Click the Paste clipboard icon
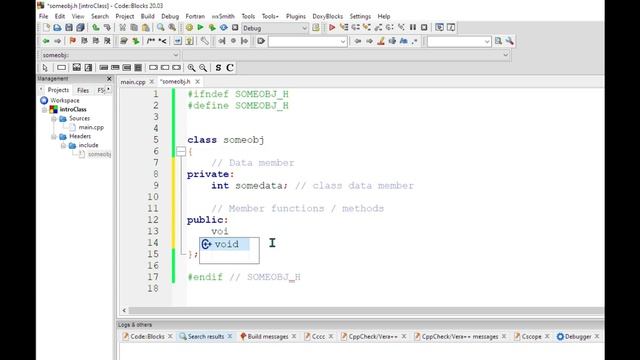 [x=145, y=27]
